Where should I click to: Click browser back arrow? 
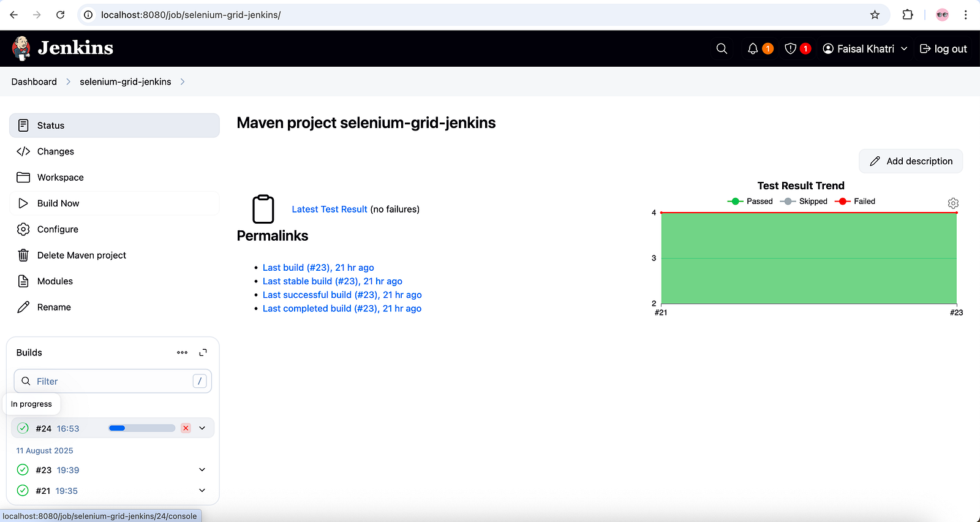[14, 15]
